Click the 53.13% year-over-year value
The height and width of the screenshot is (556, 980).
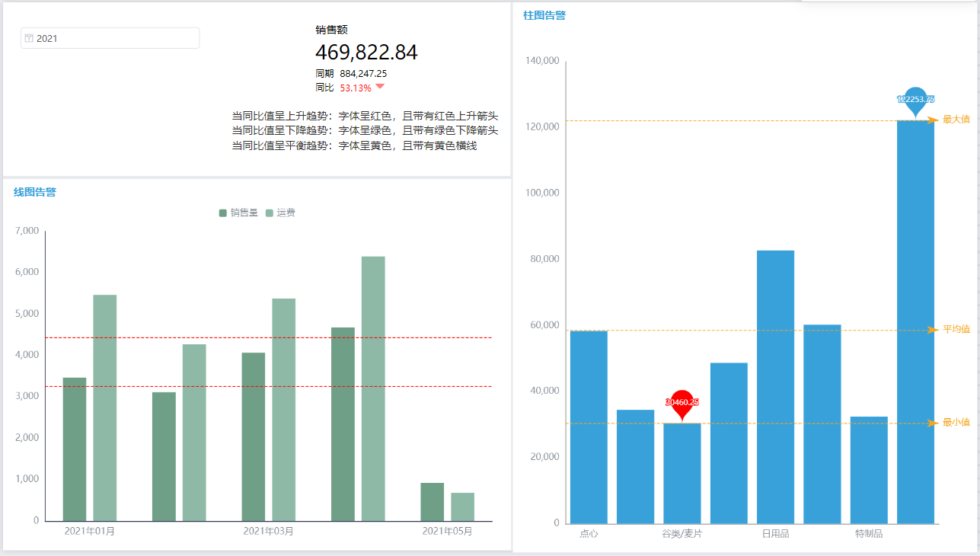tap(356, 88)
